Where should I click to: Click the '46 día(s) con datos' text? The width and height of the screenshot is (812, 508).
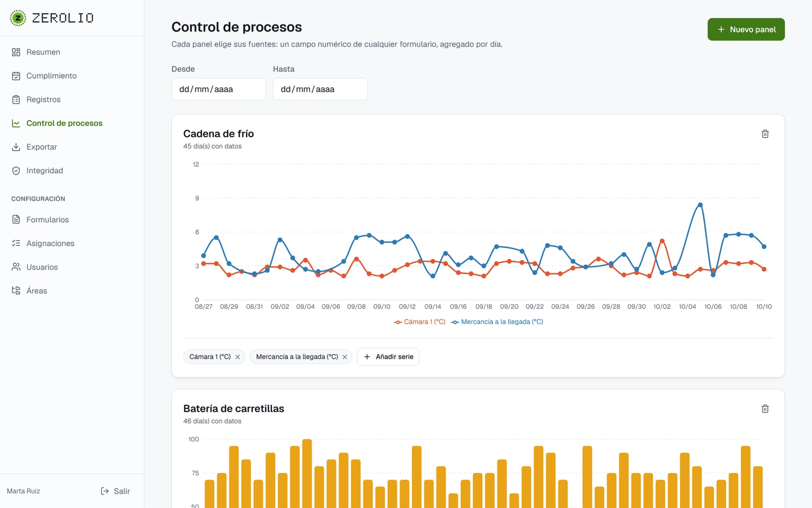(213, 421)
